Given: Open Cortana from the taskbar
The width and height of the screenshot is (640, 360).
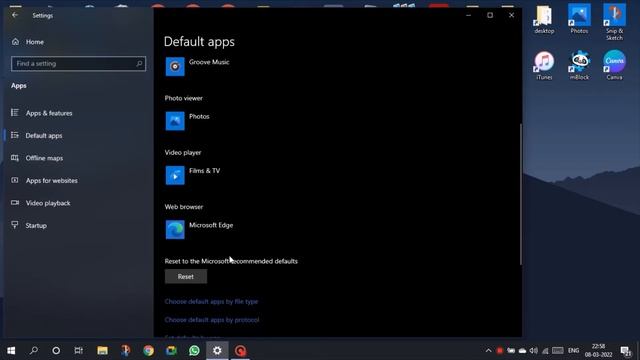Looking at the screenshot, I should click(56, 351).
